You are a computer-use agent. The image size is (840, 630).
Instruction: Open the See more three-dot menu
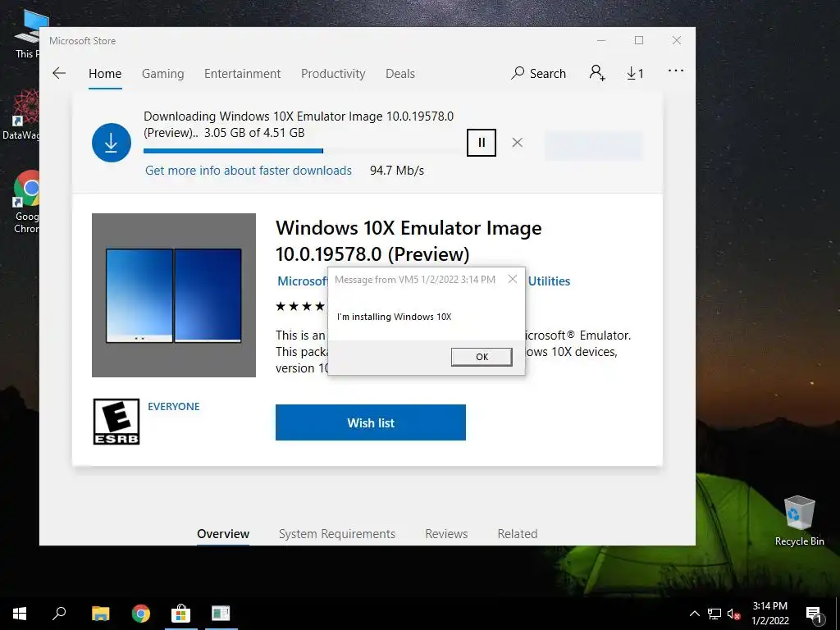coord(676,71)
